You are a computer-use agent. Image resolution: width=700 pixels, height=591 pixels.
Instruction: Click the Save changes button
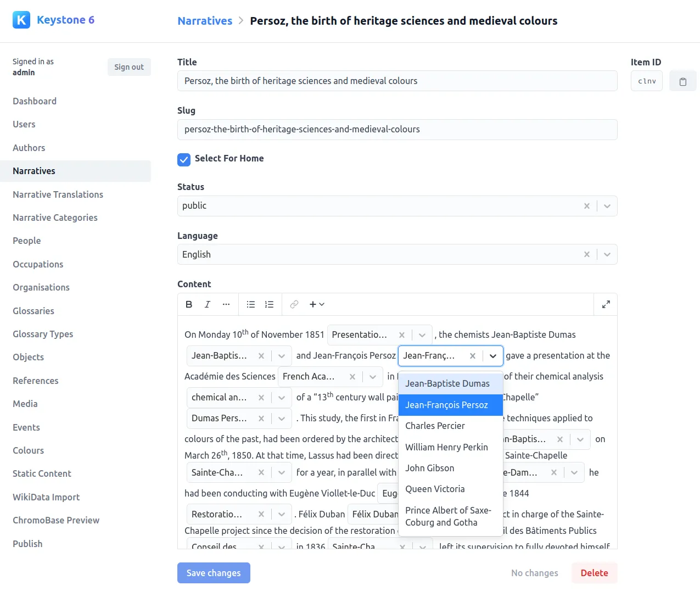coord(214,573)
